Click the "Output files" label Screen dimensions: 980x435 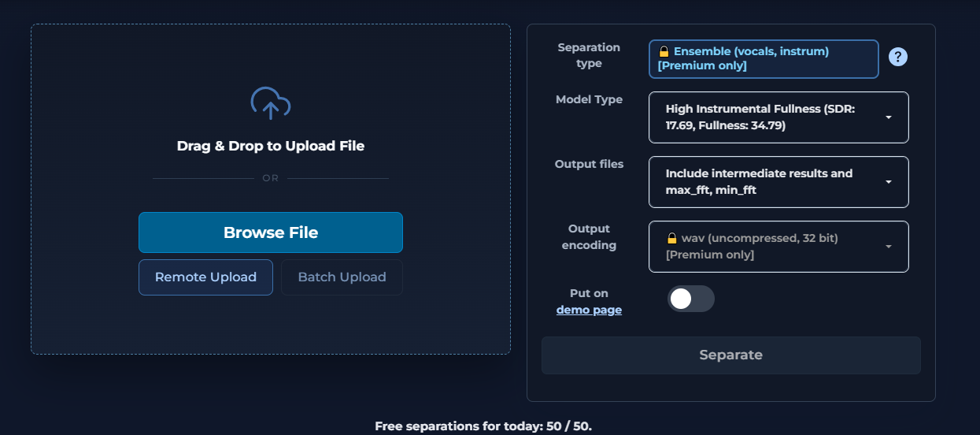point(589,165)
